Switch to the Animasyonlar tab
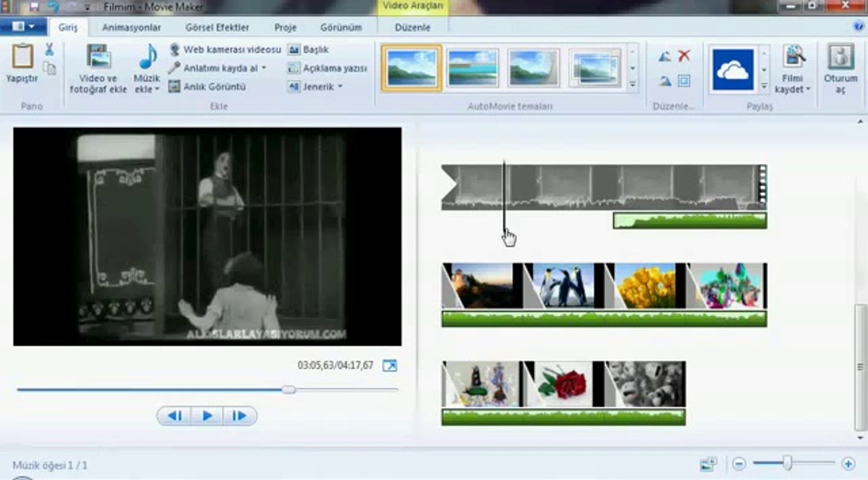This screenshot has width=868, height=480. [132, 27]
